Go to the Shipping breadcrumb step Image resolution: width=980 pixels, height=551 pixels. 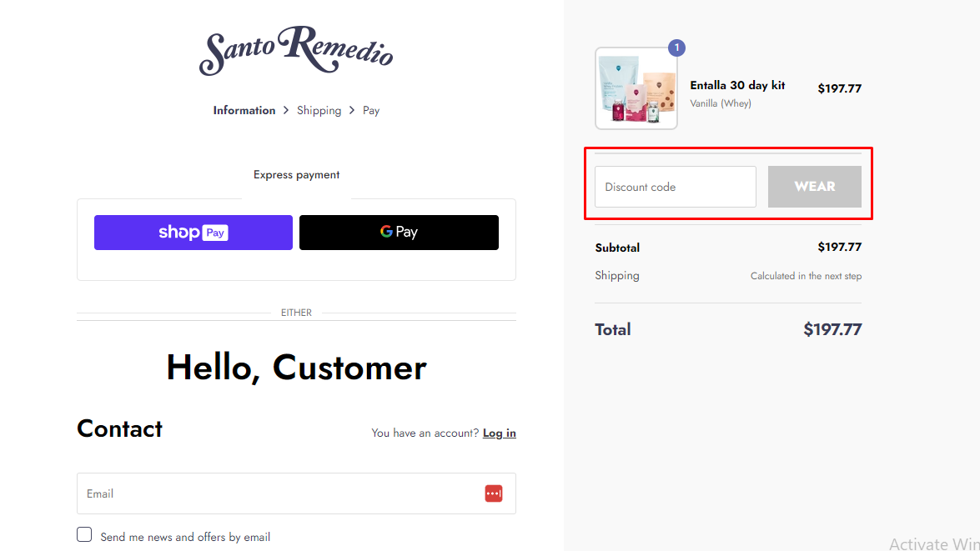[x=319, y=111]
